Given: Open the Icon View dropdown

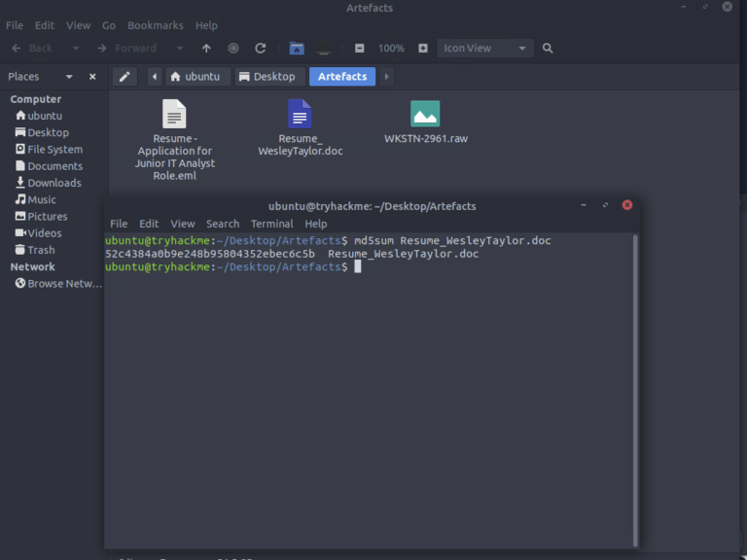Looking at the screenshot, I should tap(485, 48).
